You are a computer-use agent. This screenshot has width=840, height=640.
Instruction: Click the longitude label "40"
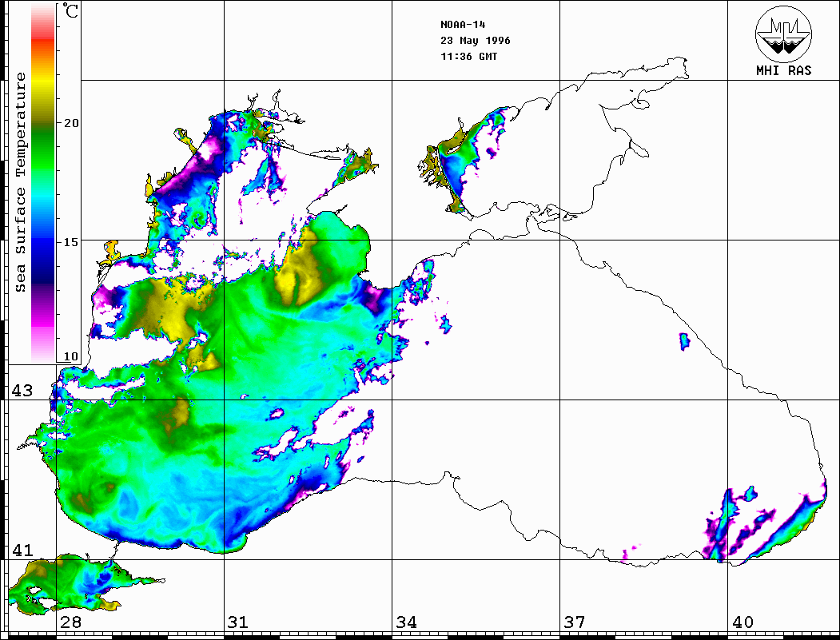(742, 622)
